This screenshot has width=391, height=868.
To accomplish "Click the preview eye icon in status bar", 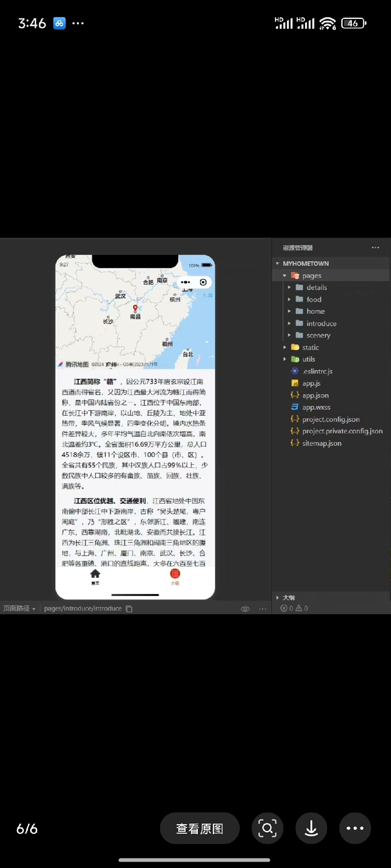I will click(x=245, y=609).
